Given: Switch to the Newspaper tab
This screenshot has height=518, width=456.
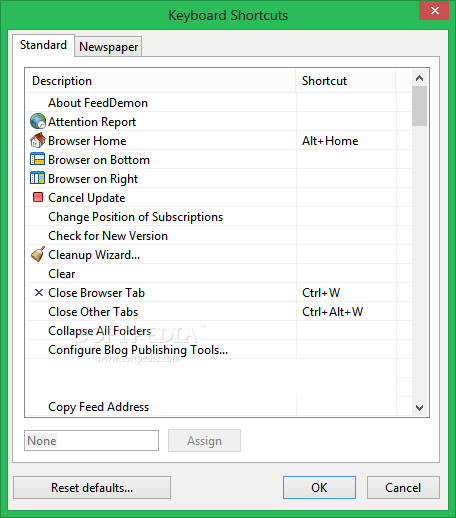Looking at the screenshot, I should [x=108, y=47].
